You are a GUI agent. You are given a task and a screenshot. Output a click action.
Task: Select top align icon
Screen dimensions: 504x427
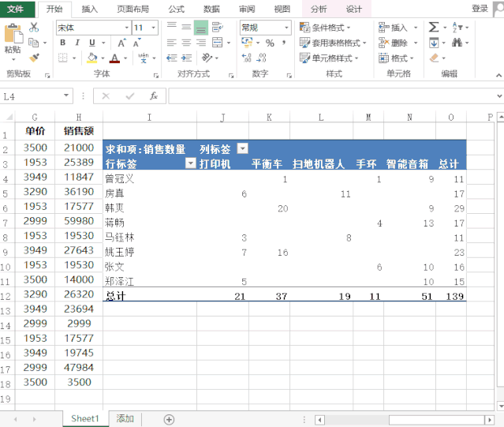coord(172,27)
